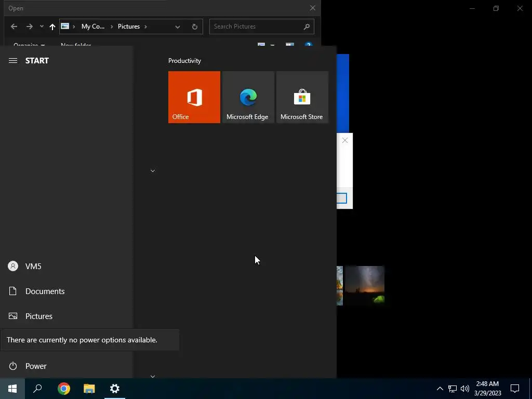Refresh the Pictures folder view
The width and height of the screenshot is (532, 399).
[x=195, y=27]
